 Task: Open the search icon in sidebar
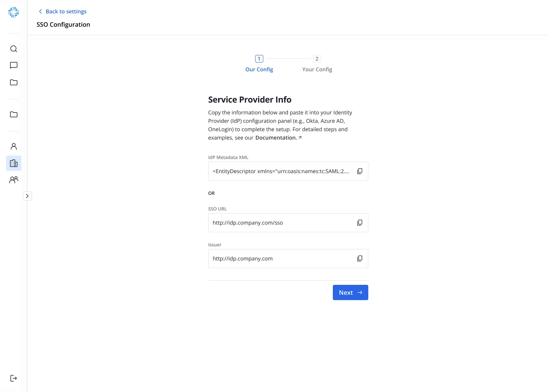14,49
